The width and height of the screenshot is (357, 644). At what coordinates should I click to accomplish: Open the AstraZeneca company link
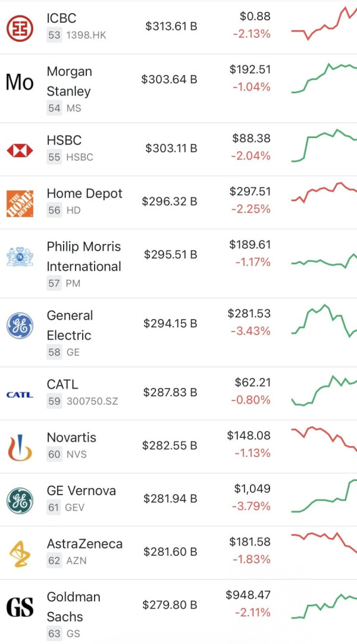[x=84, y=544]
